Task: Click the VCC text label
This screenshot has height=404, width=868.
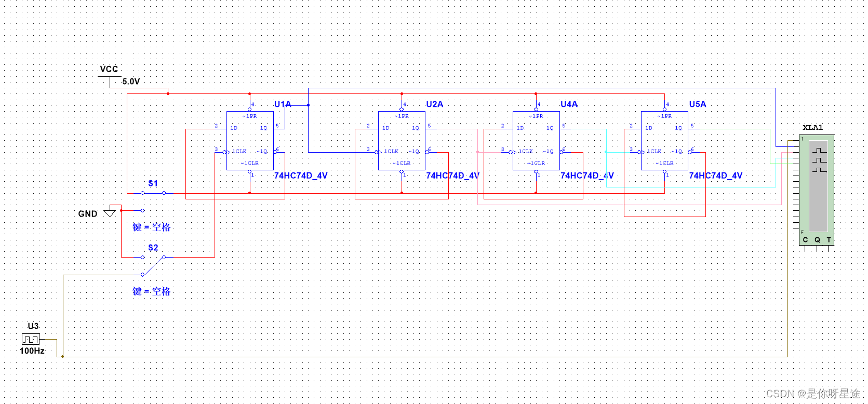Action: pos(109,69)
